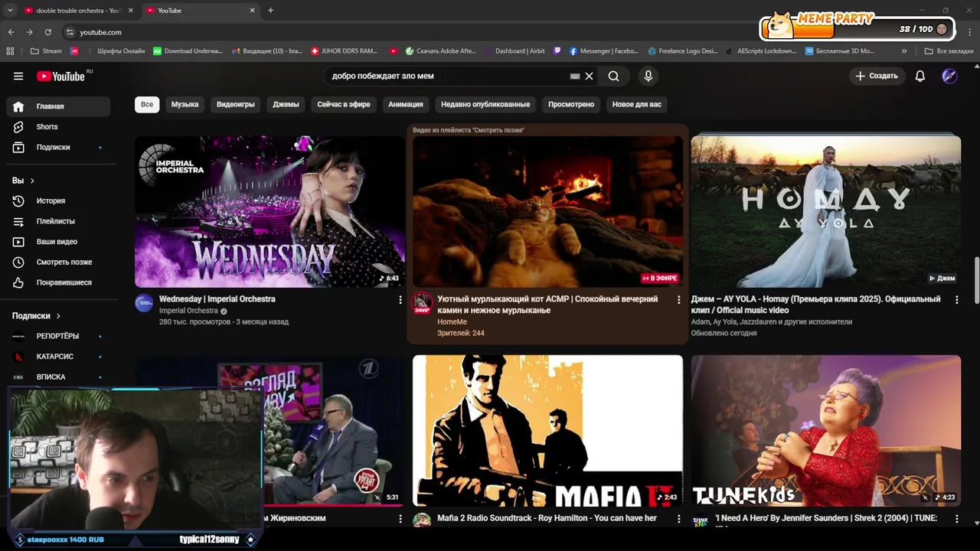Reload the page with the refresh icon
The height and width of the screenshot is (551, 980).
47,32
